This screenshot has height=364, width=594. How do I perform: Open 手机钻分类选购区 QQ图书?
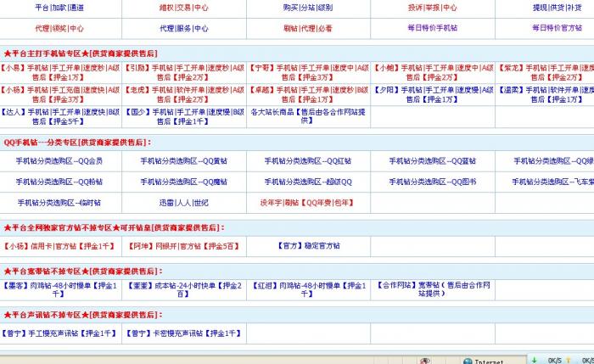coord(432,182)
